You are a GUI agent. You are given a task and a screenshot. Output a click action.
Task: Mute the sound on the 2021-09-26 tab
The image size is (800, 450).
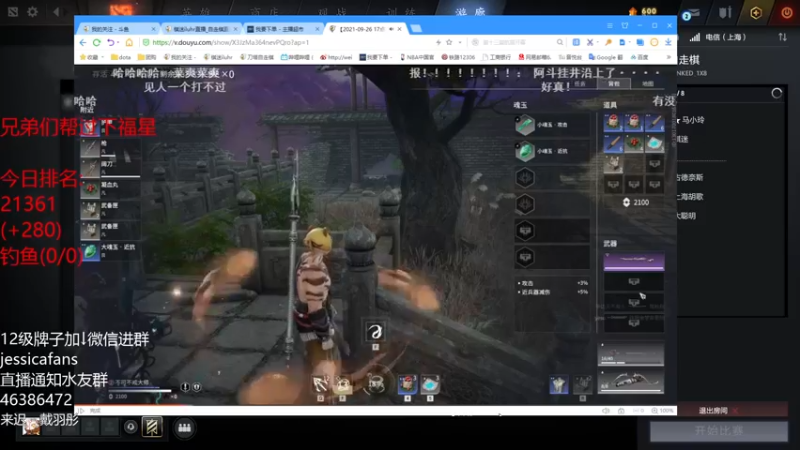(391, 29)
